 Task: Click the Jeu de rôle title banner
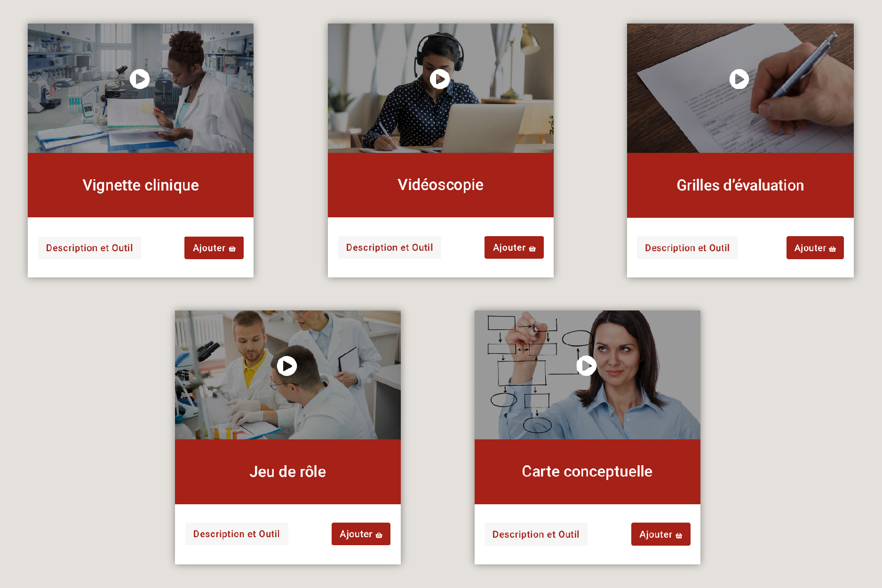click(x=288, y=472)
